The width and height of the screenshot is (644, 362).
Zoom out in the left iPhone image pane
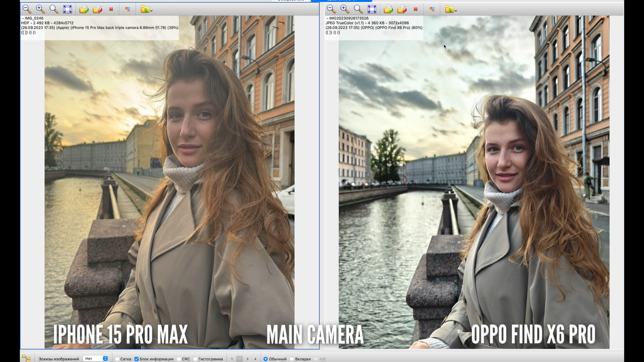point(26,9)
